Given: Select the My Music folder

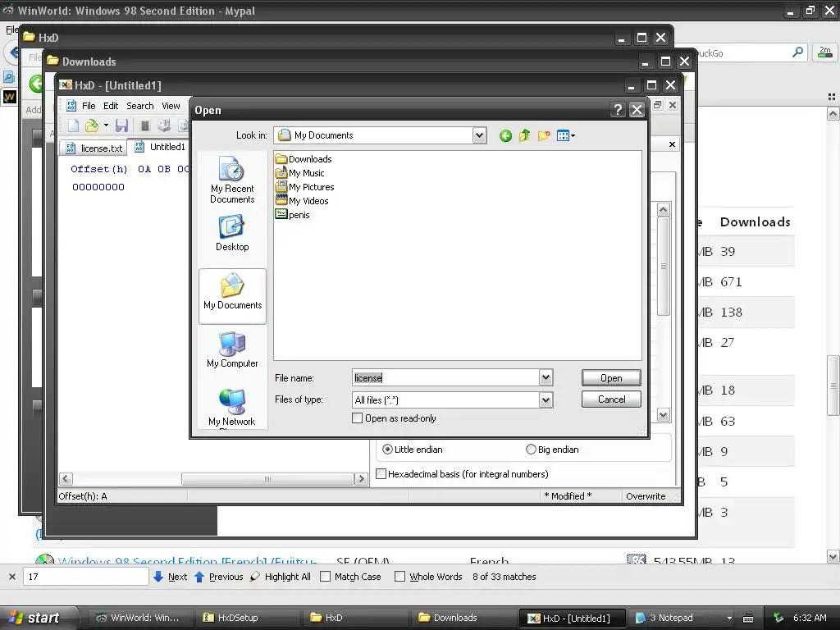Looking at the screenshot, I should point(299,173).
